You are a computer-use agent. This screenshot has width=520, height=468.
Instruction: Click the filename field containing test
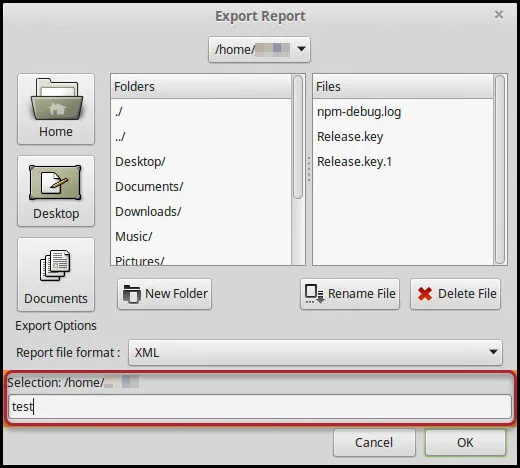coord(260,407)
